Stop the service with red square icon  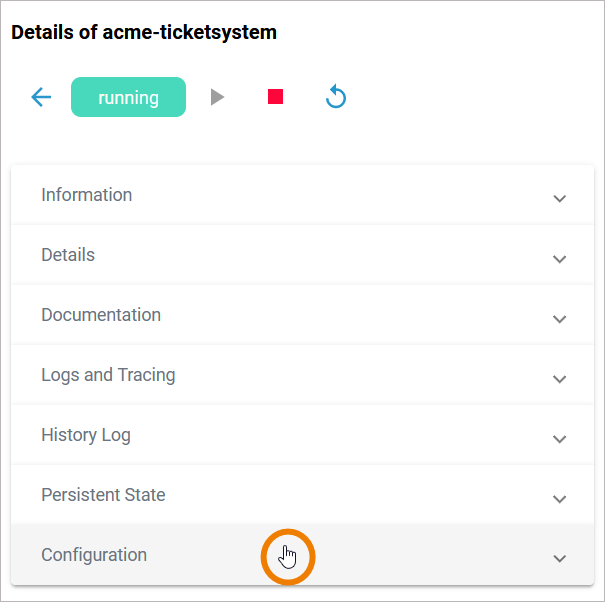tap(276, 97)
